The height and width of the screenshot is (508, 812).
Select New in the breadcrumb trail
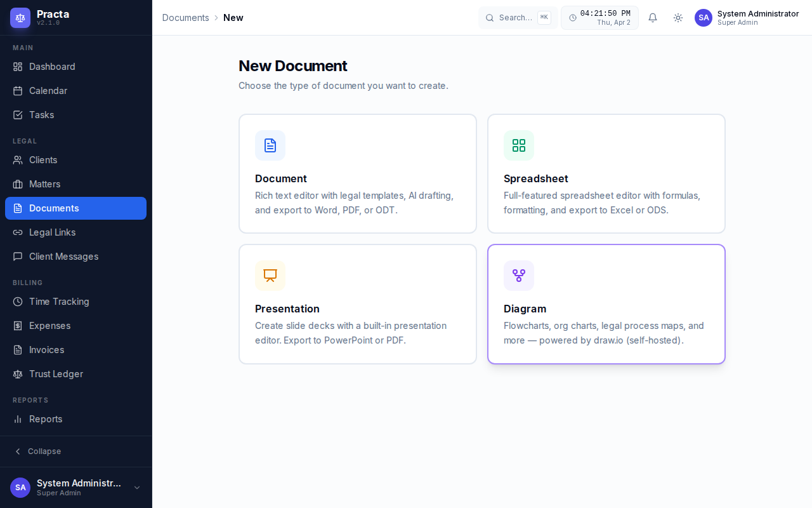[x=233, y=18]
